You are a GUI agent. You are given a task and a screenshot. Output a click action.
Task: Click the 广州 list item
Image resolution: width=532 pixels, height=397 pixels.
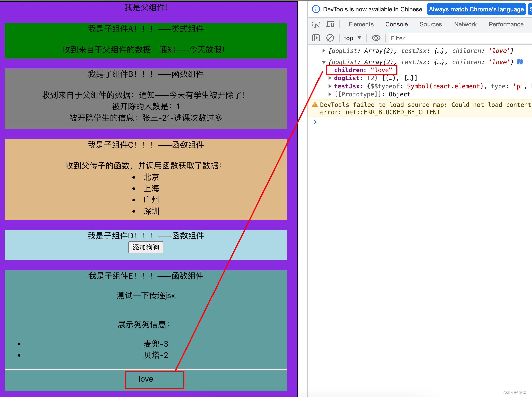tap(151, 200)
